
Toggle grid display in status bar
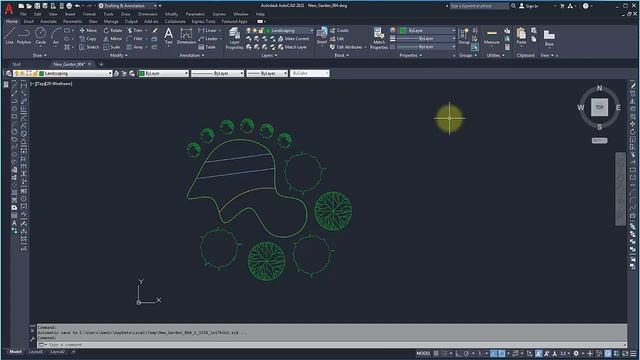point(436,353)
